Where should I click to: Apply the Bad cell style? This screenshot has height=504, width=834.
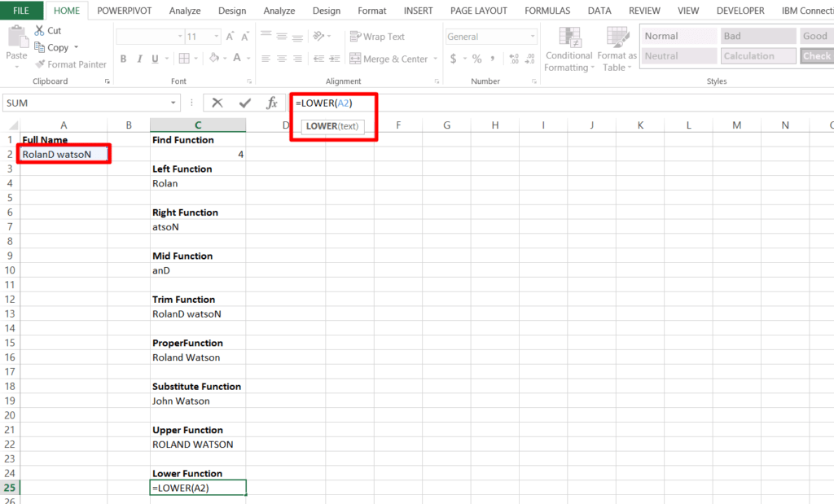tap(758, 35)
